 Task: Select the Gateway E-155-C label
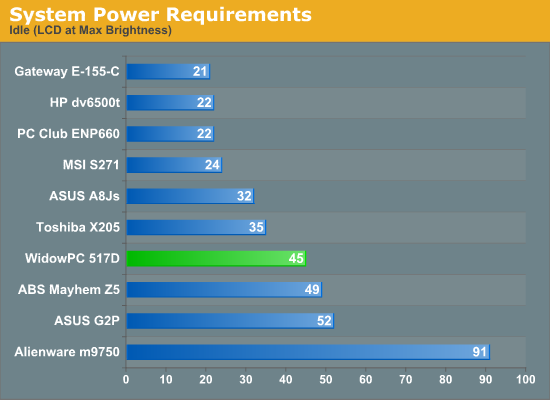(x=67, y=72)
